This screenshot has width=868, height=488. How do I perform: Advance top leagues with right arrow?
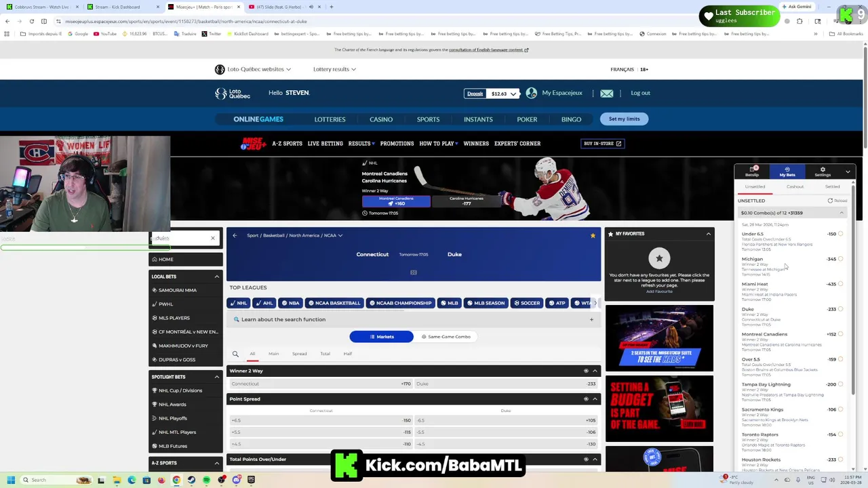pyautogui.click(x=595, y=303)
